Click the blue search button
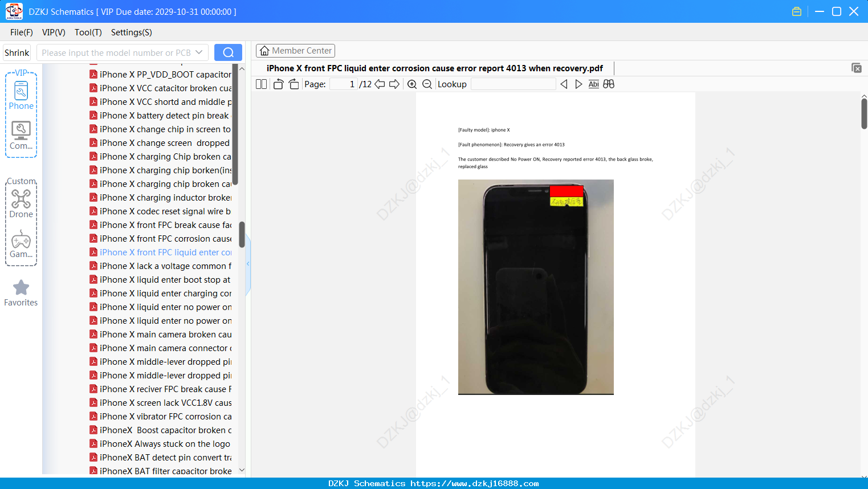 coord(228,52)
